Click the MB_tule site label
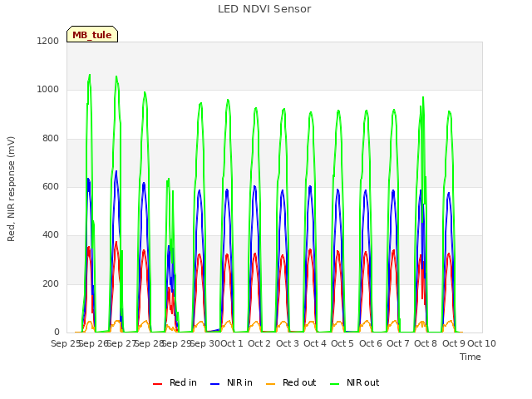The image size is (532, 399). [92, 34]
